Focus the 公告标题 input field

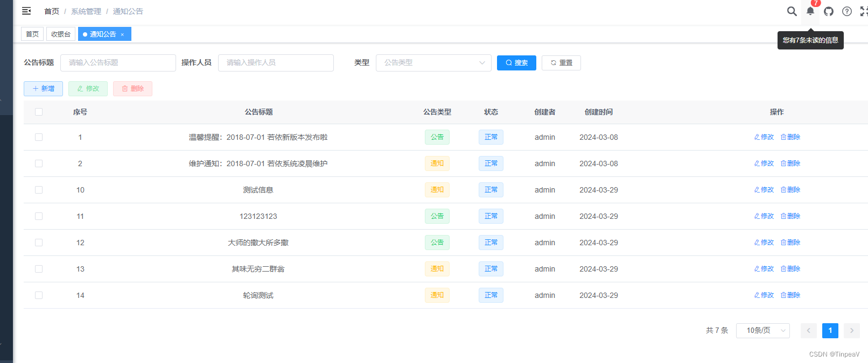[118, 63]
